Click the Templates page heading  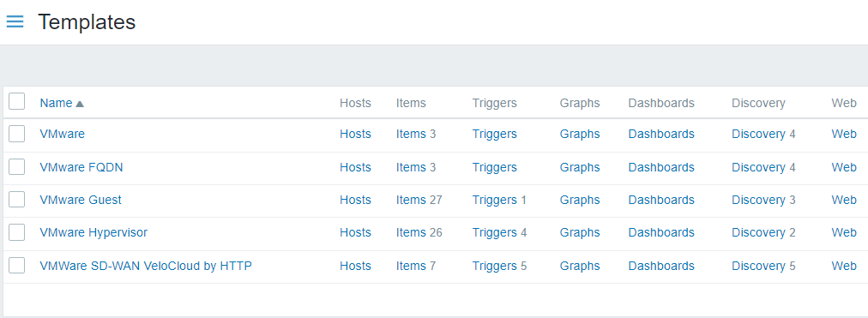pos(87,22)
